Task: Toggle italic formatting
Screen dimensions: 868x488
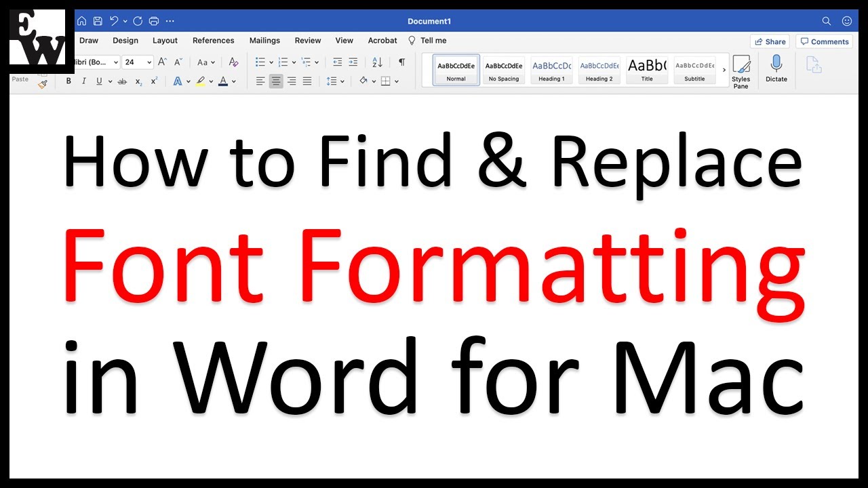Action: pyautogui.click(x=83, y=81)
